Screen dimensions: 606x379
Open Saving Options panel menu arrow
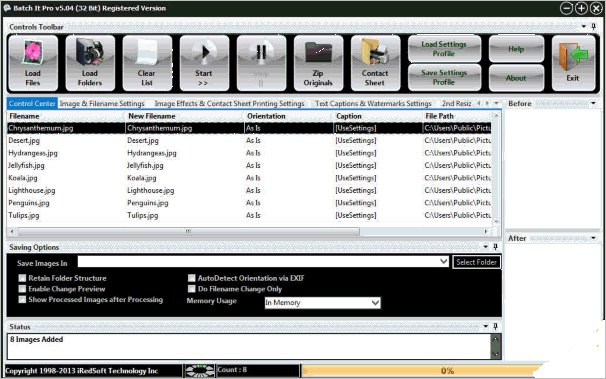486,247
